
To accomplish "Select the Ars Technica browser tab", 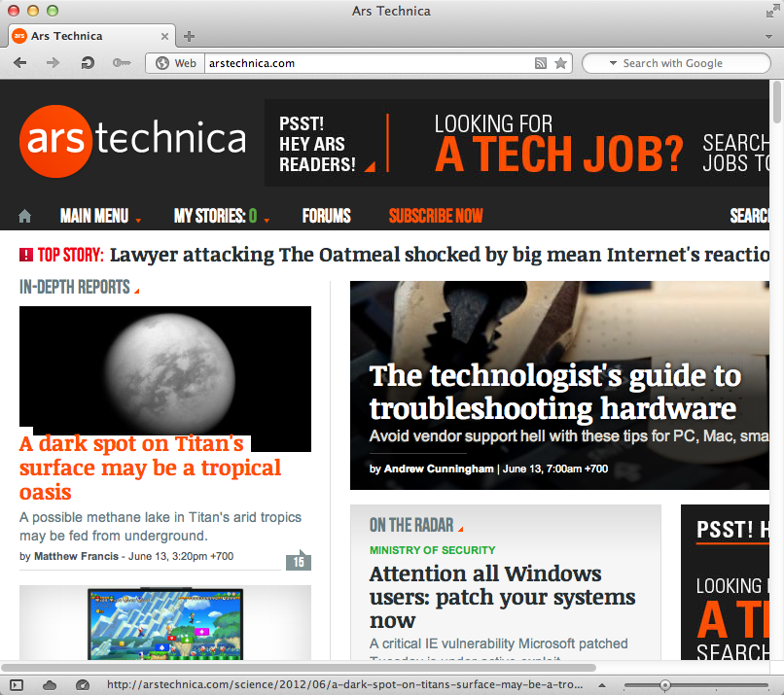I will (x=83, y=35).
